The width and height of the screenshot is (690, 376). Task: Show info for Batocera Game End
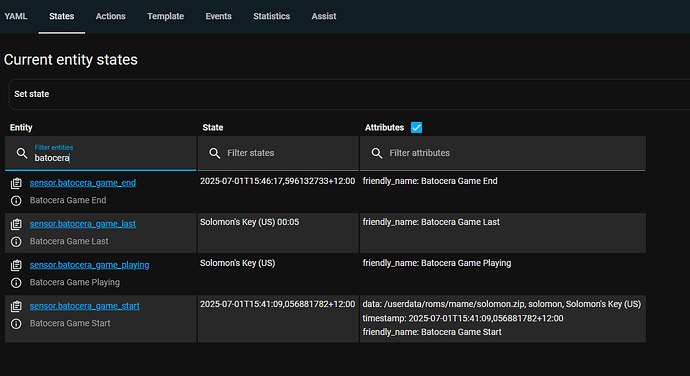[16, 201]
